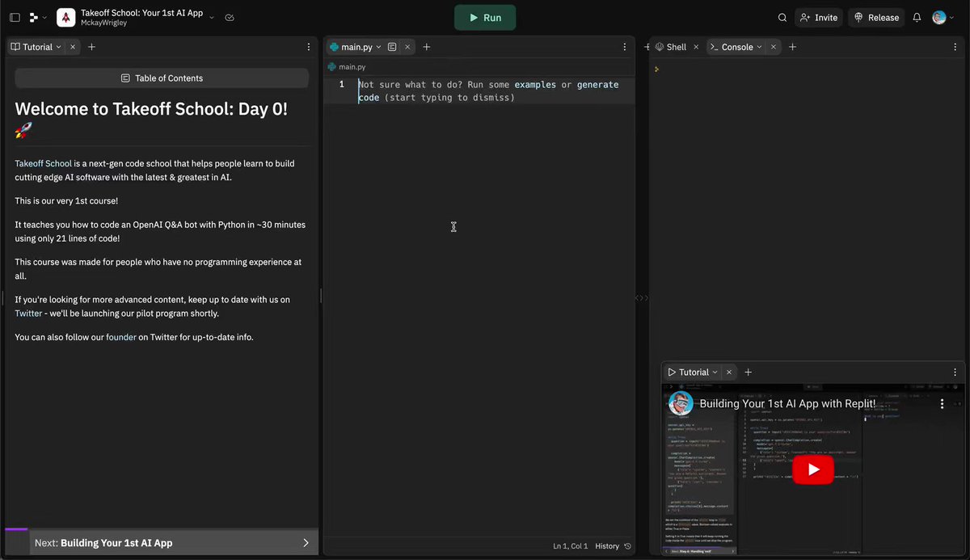
Task: Close the Console tab
Action: coord(774,47)
